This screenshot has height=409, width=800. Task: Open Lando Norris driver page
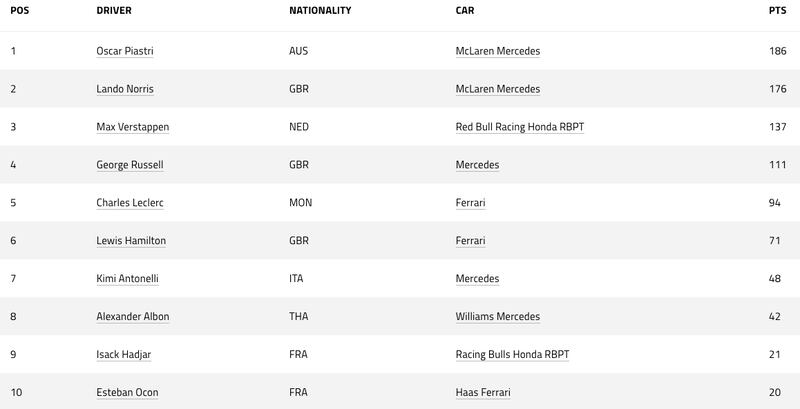(125, 89)
